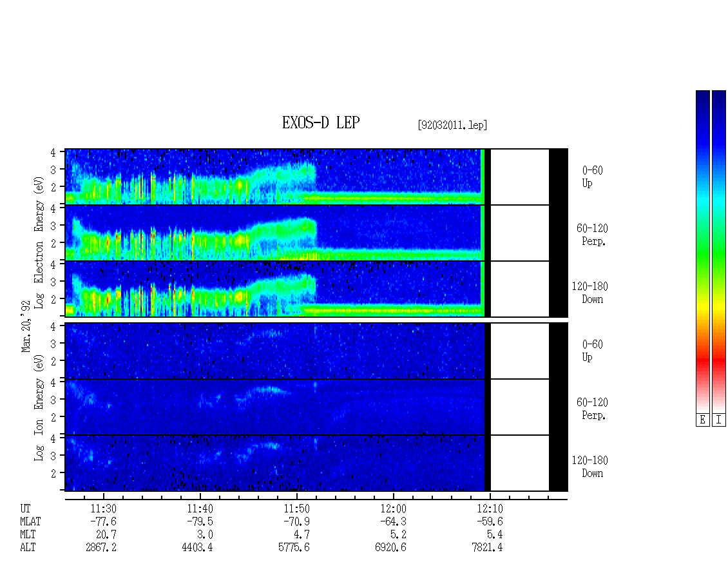Click the 60-120 Perp. label beside electron panels

592,235
